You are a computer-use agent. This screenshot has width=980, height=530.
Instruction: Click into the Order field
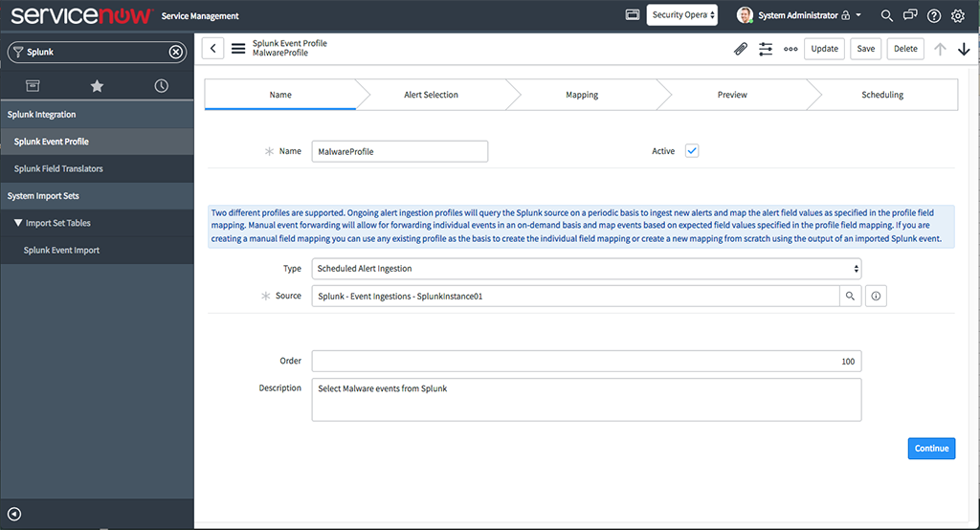[x=587, y=362]
